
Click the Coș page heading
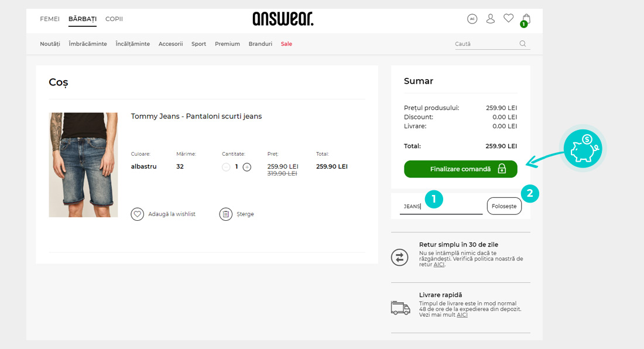59,83
